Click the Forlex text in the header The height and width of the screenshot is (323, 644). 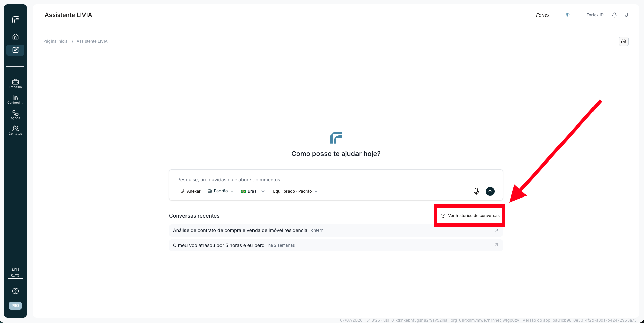pyautogui.click(x=543, y=15)
